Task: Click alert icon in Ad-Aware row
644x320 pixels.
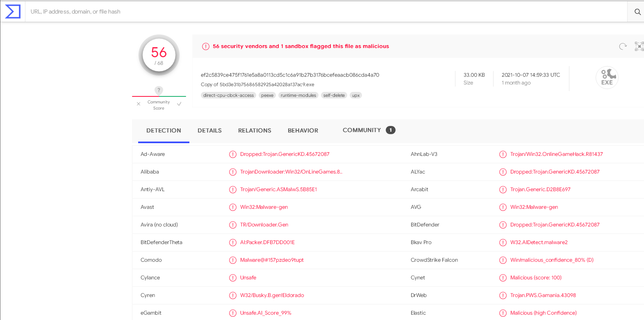Action: pyautogui.click(x=233, y=154)
